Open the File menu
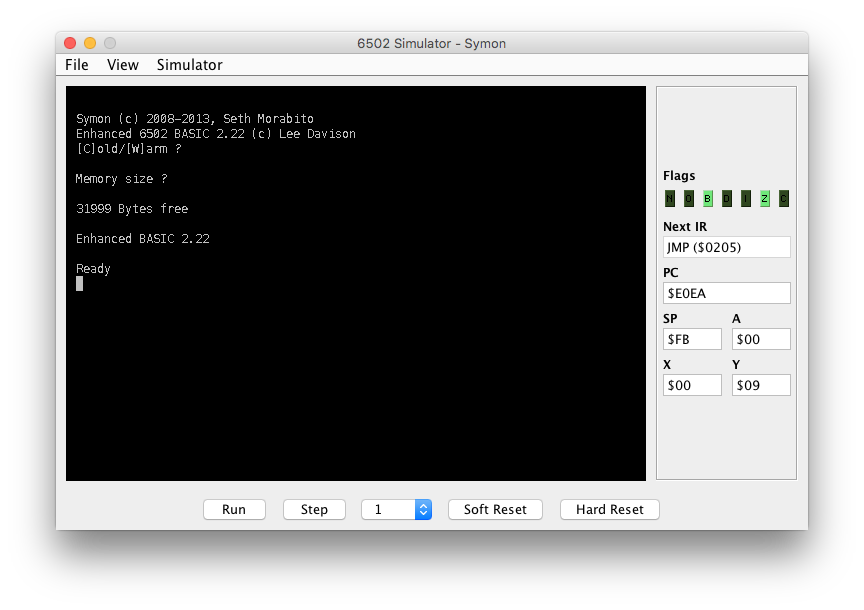Screen dimensions: 864x610 point(77,65)
